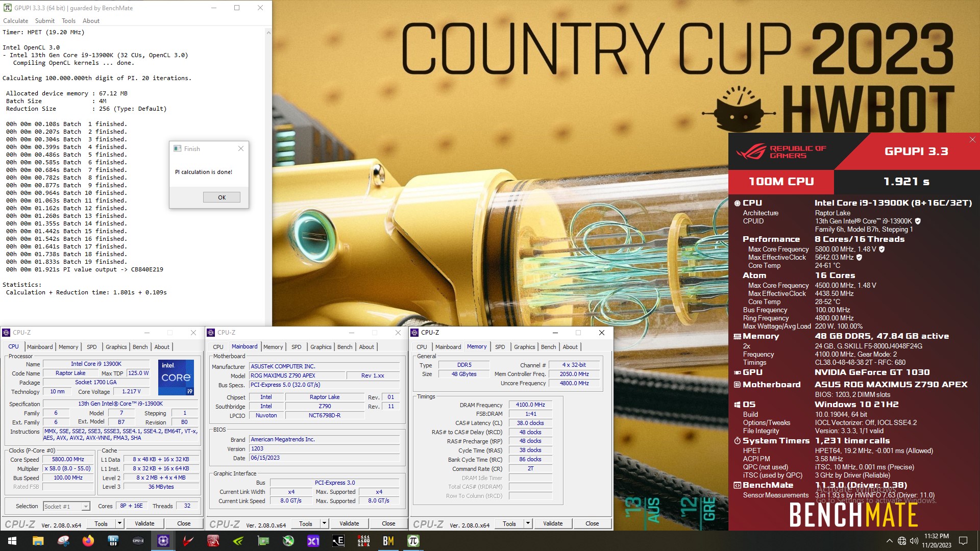Click the CPU Name field 'Intel Core i9 13900K'
Screen dimensions: 980x551
pyautogui.click(x=96, y=364)
